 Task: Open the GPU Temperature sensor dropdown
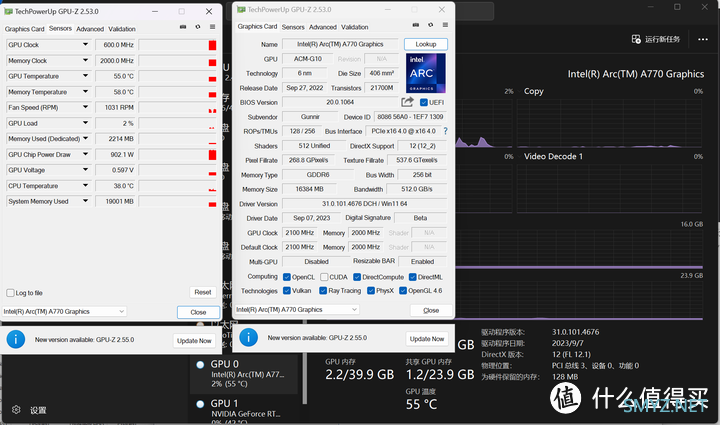pos(85,76)
